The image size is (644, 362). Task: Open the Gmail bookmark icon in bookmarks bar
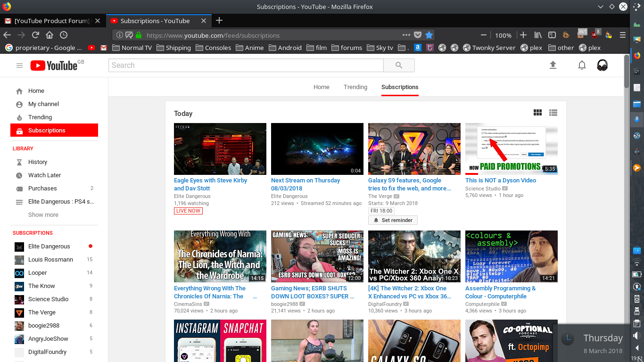(x=104, y=48)
